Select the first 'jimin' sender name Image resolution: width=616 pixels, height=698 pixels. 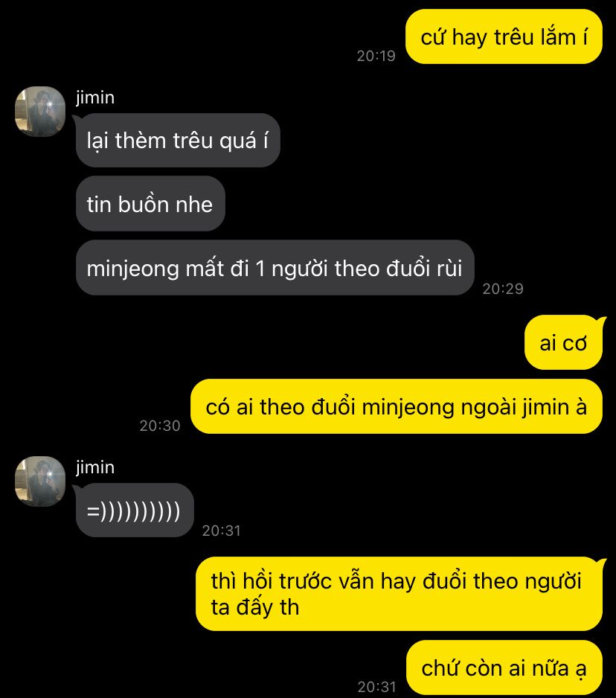[95, 97]
